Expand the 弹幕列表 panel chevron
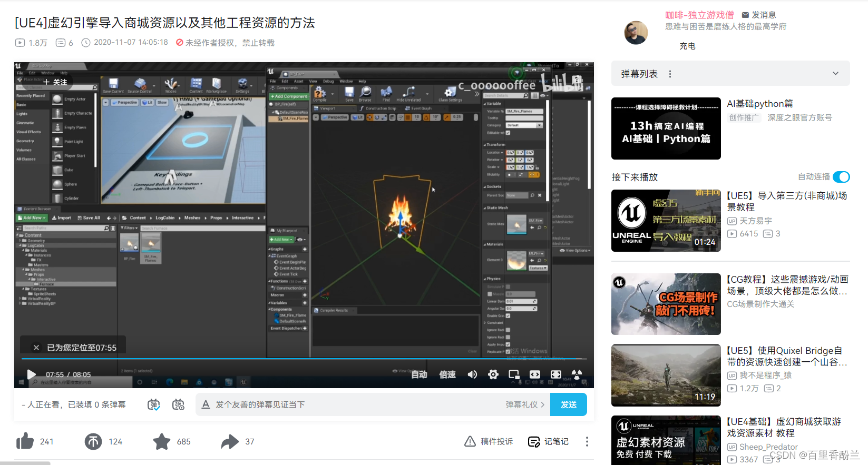The image size is (868, 465). click(835, 74)
